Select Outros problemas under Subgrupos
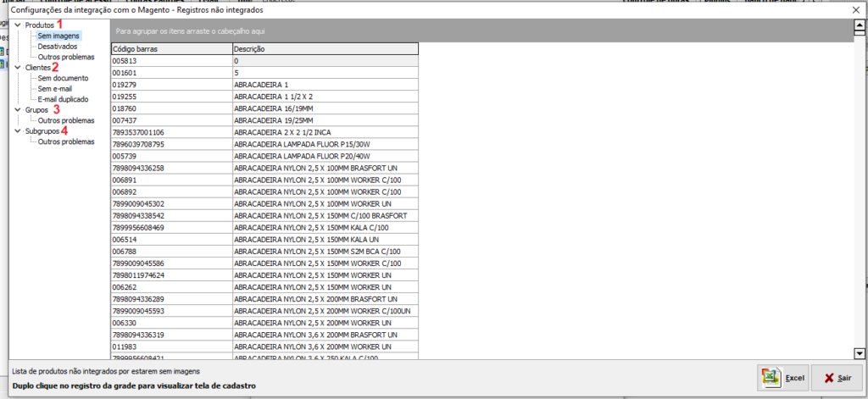868x399 pixels. click(66, 142)
